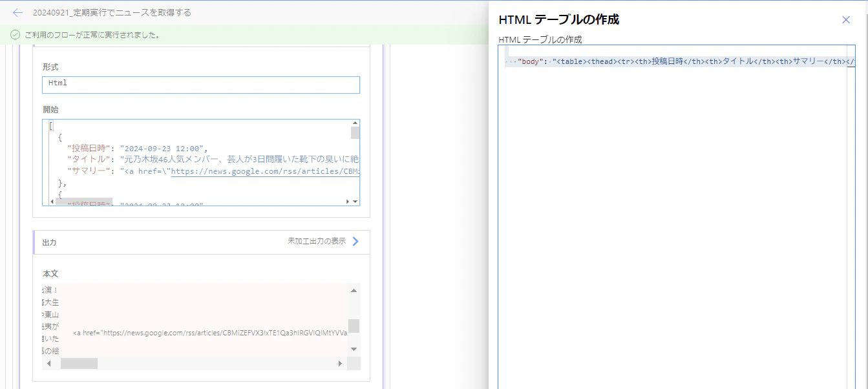Click the news.google.com link in サマリー line
This screenshot has width=868, height=389.
click(x=265, y=171)
